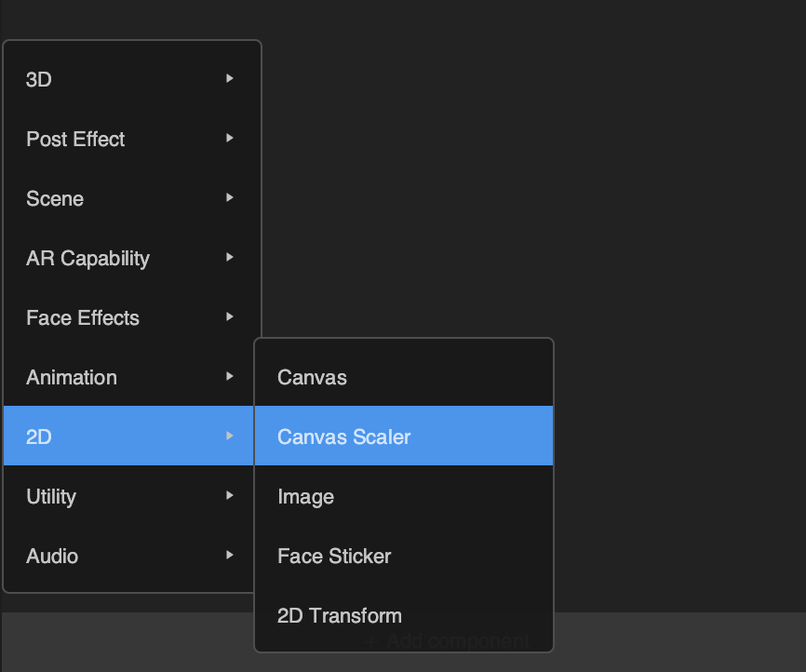Open the Animation category
The width and height of the screenshot is (806, 672).
(128, 377)
